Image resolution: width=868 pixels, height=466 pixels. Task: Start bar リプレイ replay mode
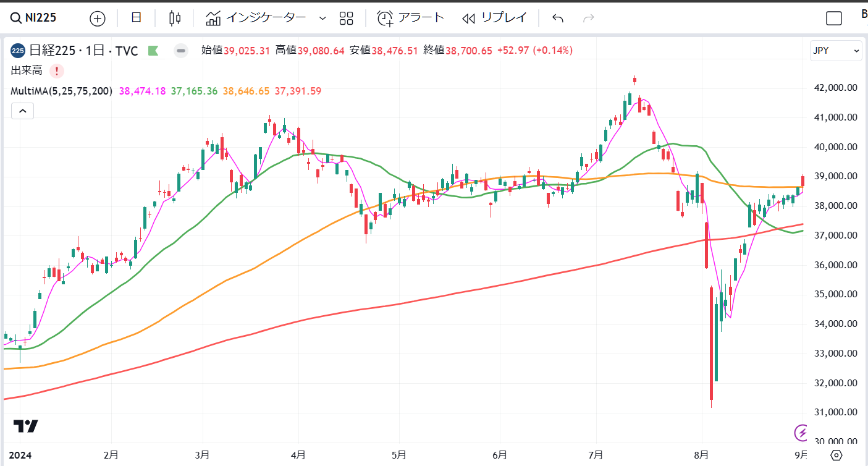tap(493, 18)
